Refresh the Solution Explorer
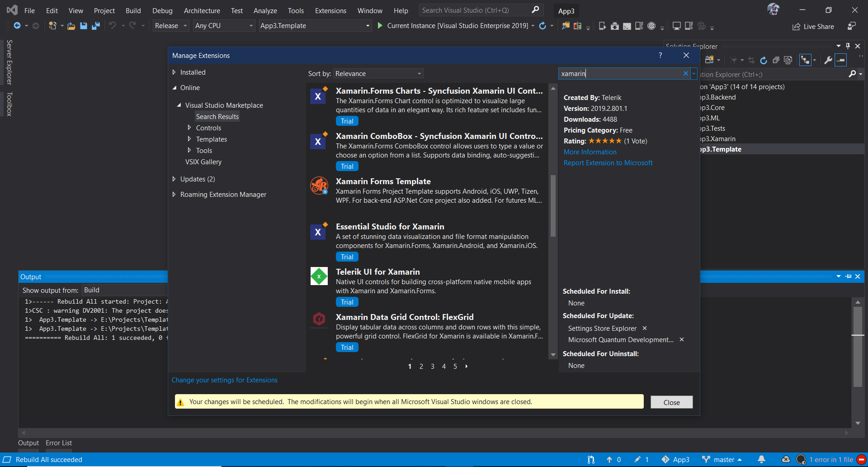The width and height of the screenshot is (868, 467). point(763,60)
